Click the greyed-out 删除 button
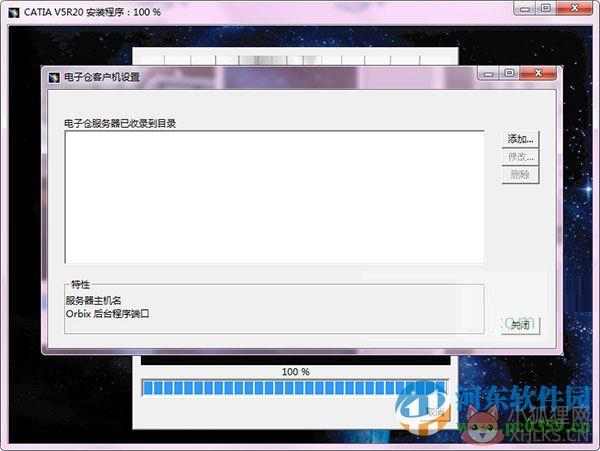 (520, 174)
